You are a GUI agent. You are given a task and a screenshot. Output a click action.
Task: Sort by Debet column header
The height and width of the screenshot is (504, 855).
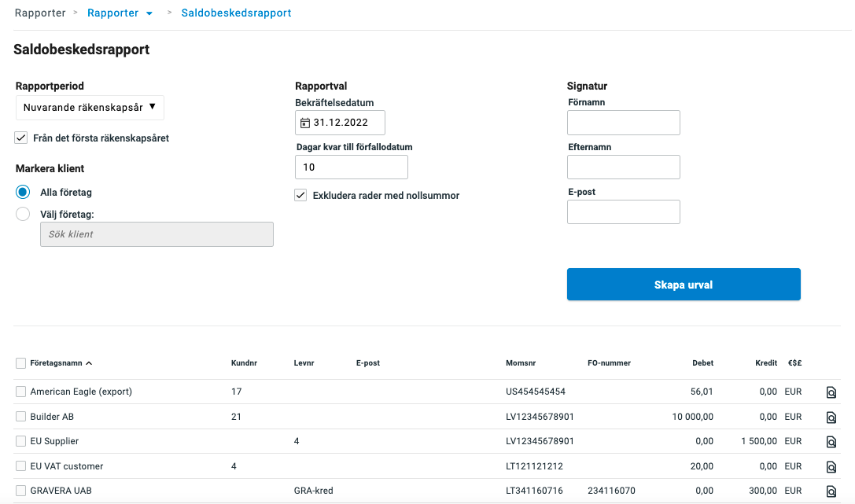703,363
